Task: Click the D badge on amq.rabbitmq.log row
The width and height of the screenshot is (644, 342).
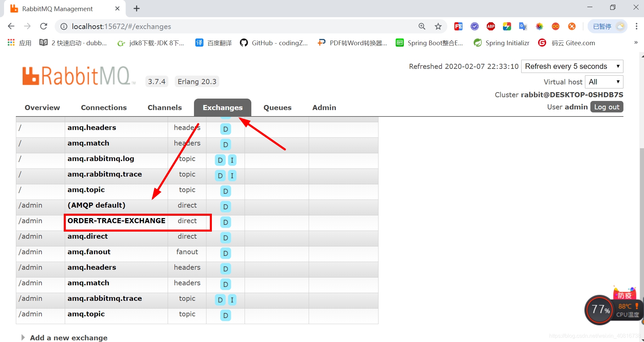Action: click(x=220, y=160)
